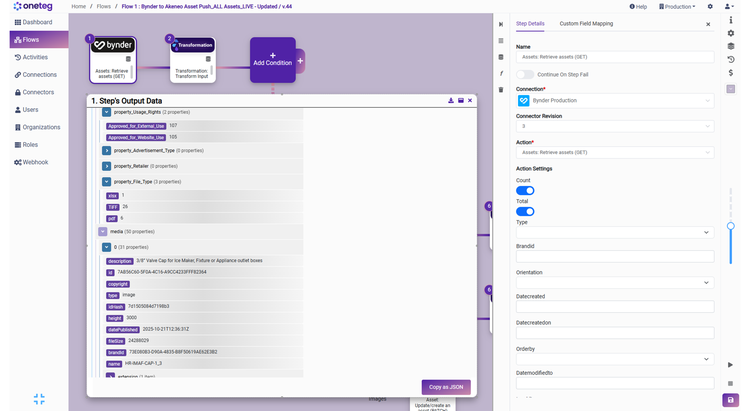750x411 pixels.
Task: Go to Home breadcrumb link
Action: (78, 7)
